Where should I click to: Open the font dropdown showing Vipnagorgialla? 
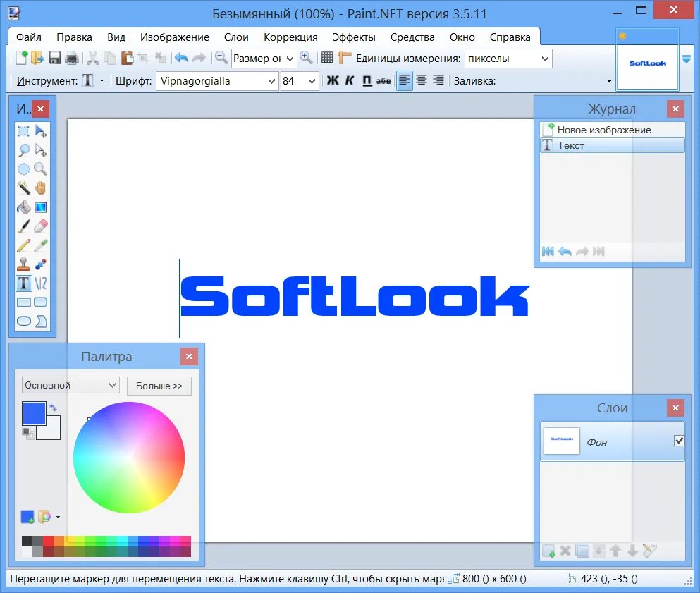click(x=271, y=81)
